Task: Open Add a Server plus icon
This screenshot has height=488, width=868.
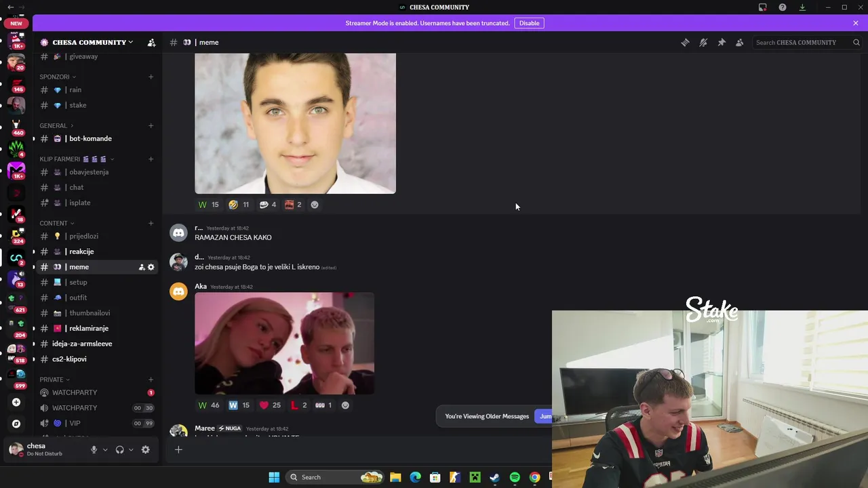Action: 16,403
